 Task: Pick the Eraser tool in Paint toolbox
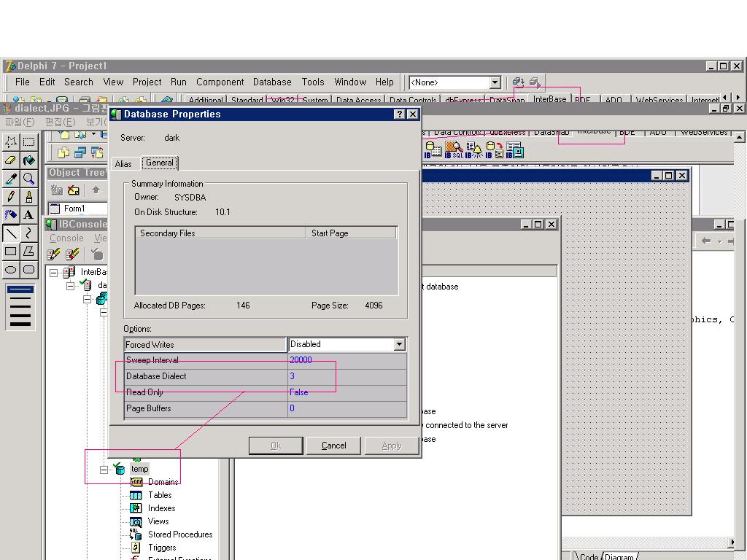[11, 160]
